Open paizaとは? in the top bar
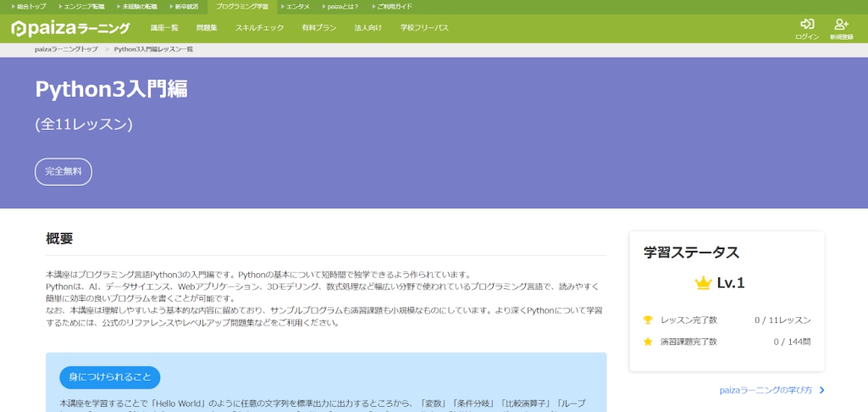This screenshot has height=412, width=868. [341, 7]
